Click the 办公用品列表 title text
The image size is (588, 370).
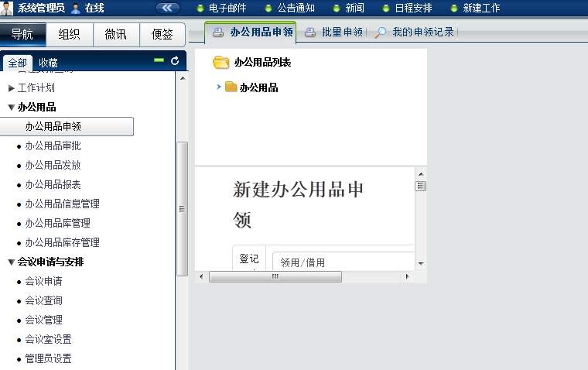click(262, 62)
